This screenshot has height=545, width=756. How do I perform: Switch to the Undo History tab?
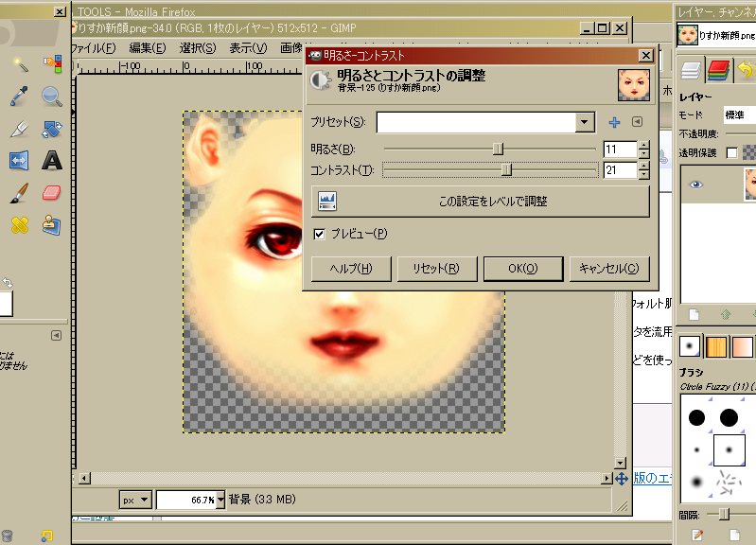(x=745, y=70)
